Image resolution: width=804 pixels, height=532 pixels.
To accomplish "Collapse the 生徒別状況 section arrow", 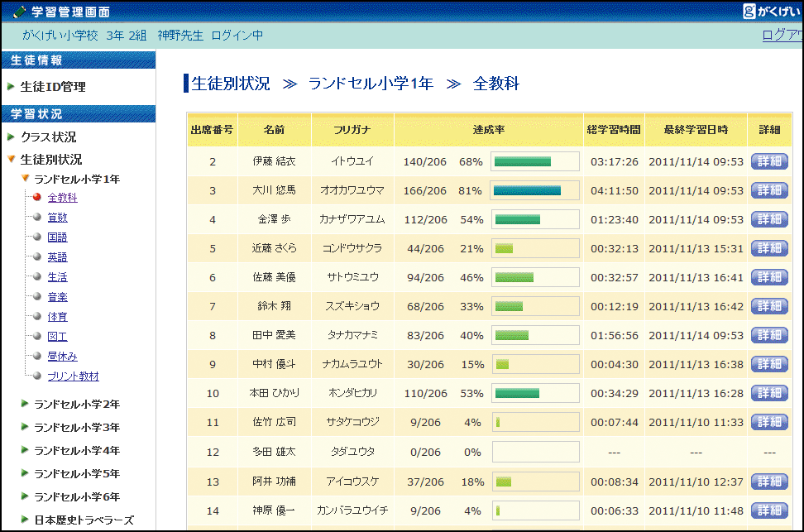I will pyautogui.click(x=12, y=159).
